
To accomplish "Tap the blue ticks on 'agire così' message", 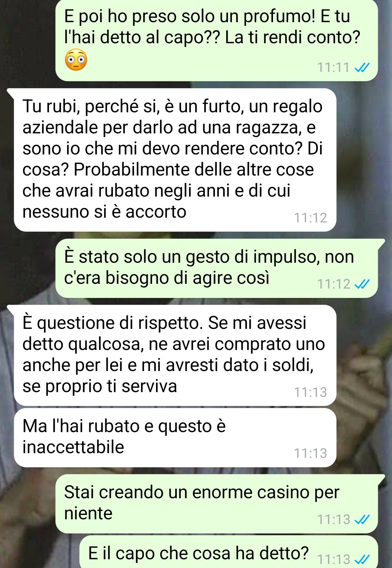I will 362,284.
